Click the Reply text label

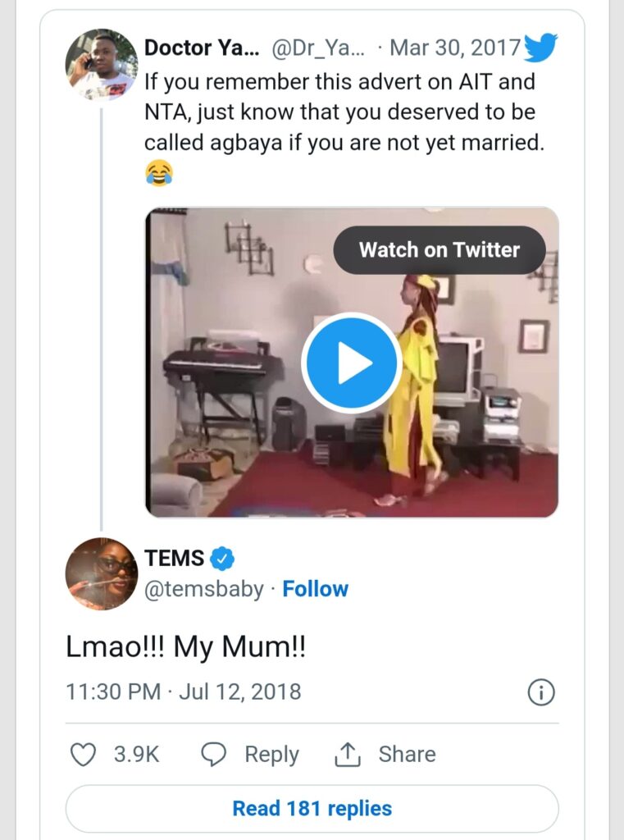(x=271, y=755)
